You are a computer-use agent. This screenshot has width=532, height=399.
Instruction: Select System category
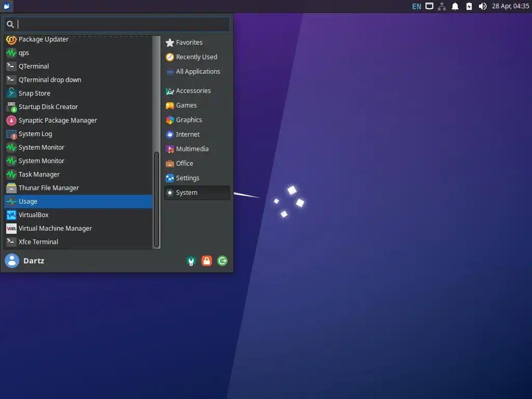pos(197,193)
